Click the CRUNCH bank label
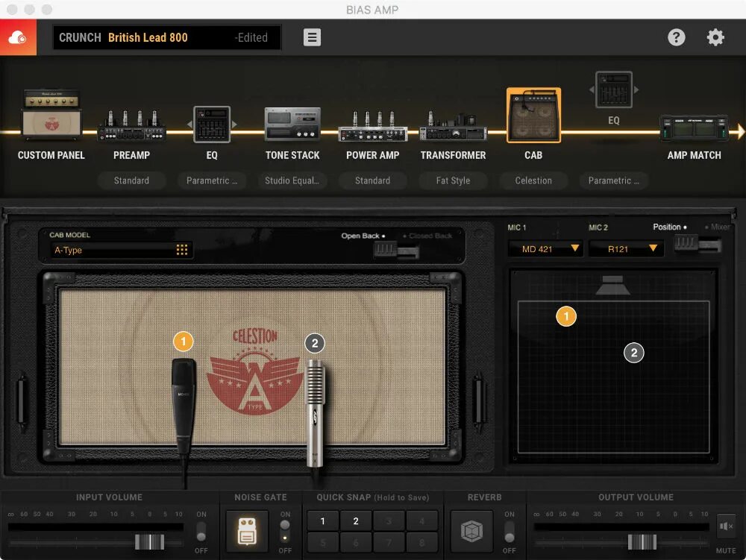The image size is (746, 560). (x=80, y=37)
